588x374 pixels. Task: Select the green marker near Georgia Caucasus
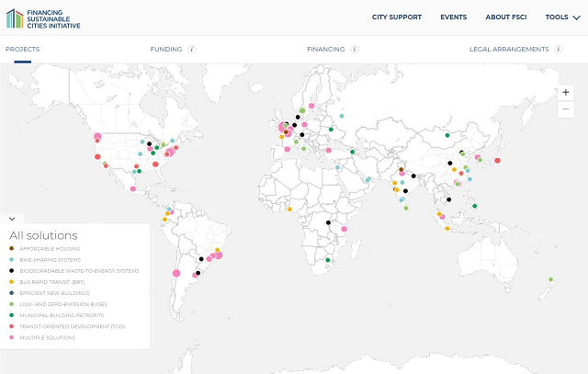tap(353, 152)
